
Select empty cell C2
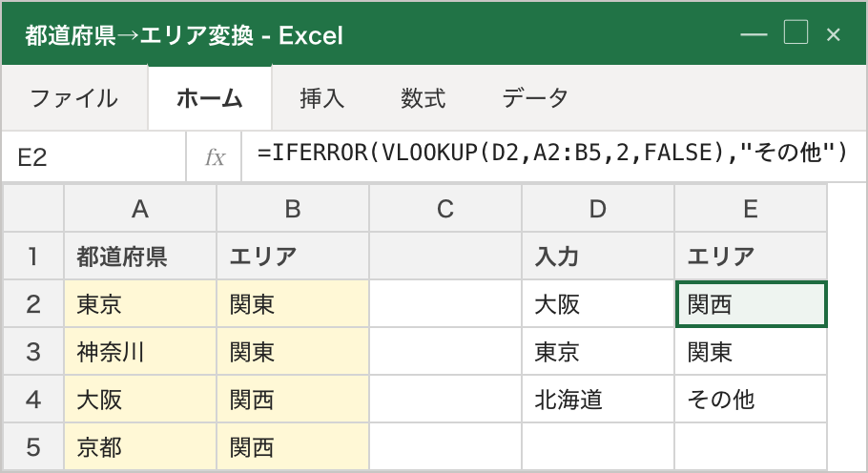pos(445,303)
